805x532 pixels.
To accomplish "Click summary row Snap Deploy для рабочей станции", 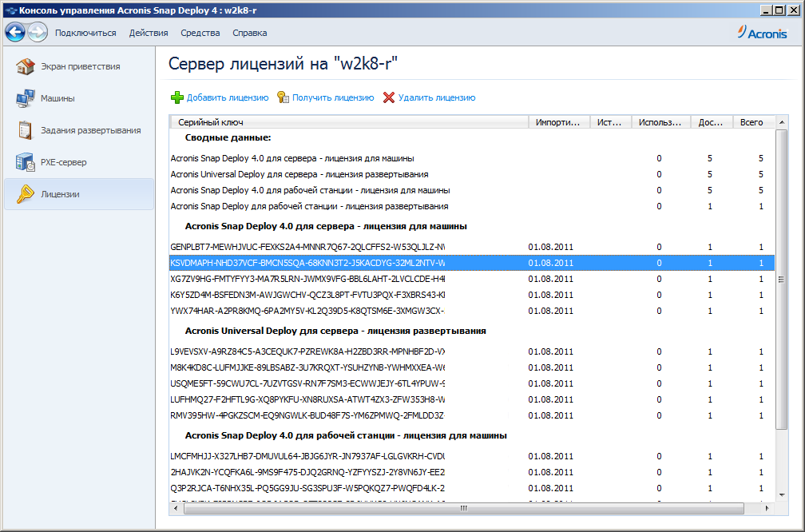I will (x=472, y=206).
